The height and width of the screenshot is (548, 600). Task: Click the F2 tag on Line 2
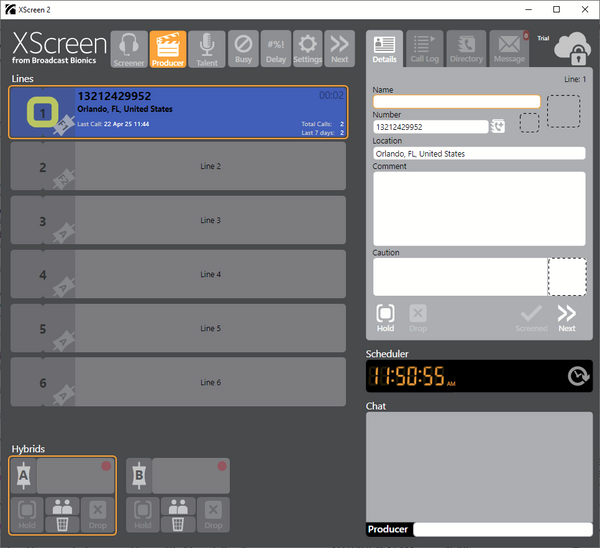pos(64,179)
